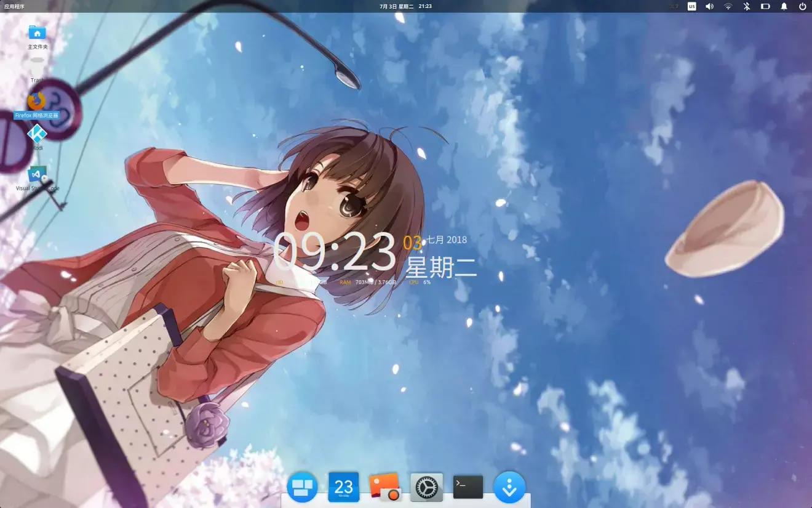812x508 pixels.
Task: Select the Visual Studio Code desktop shortcut
Action: coord(37,175)
